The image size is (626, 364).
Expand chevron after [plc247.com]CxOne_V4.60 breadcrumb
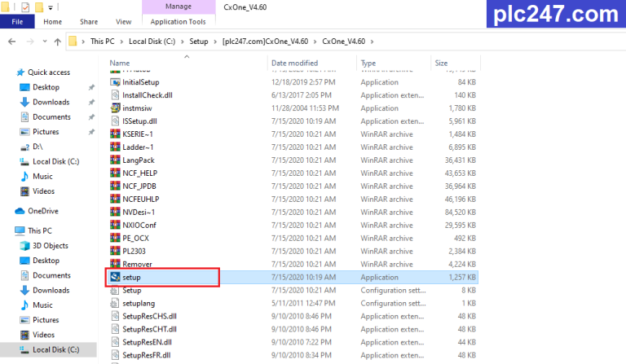coord(315,42)
